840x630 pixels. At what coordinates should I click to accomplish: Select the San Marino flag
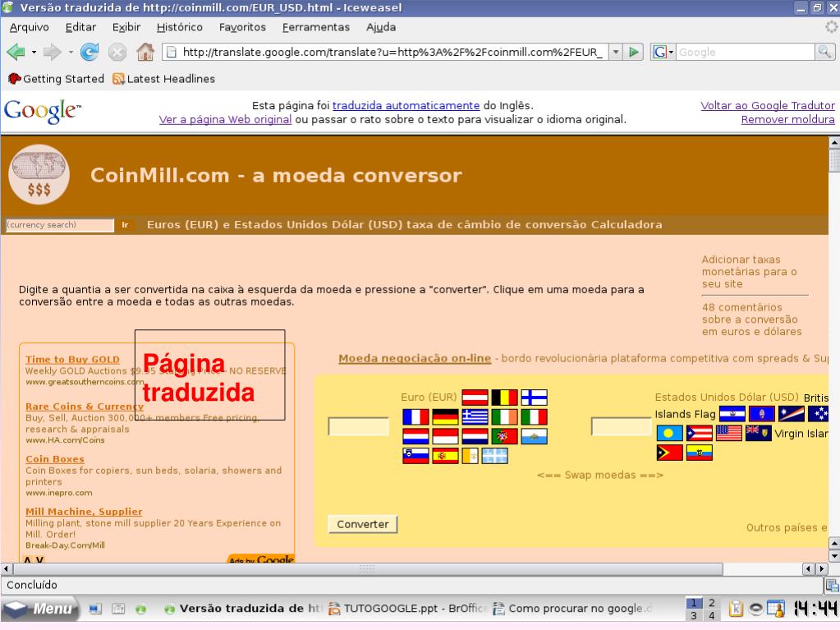pyautogui.click(x=534, y=436)
